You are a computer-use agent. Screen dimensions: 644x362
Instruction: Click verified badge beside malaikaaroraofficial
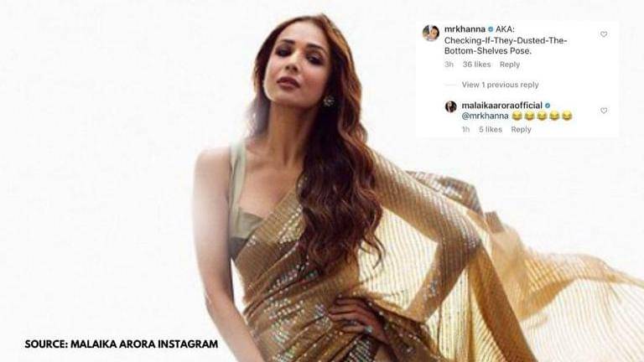(x=548, y=106)
